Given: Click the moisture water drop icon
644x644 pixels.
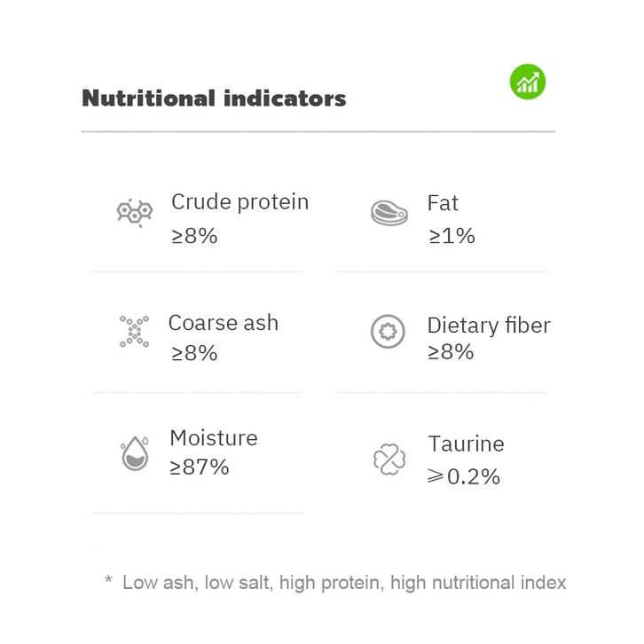Looking at the screenshot, I should click(135, 452).
